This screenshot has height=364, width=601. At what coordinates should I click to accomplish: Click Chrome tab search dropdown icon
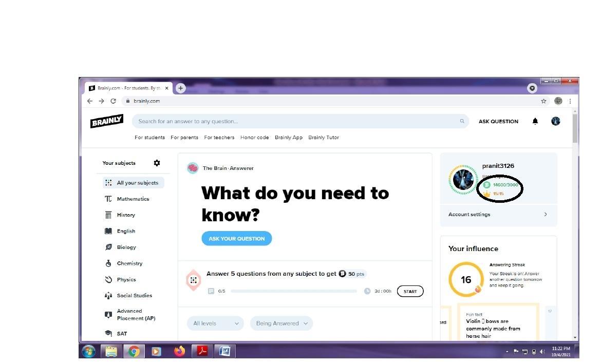coord(532,88)
